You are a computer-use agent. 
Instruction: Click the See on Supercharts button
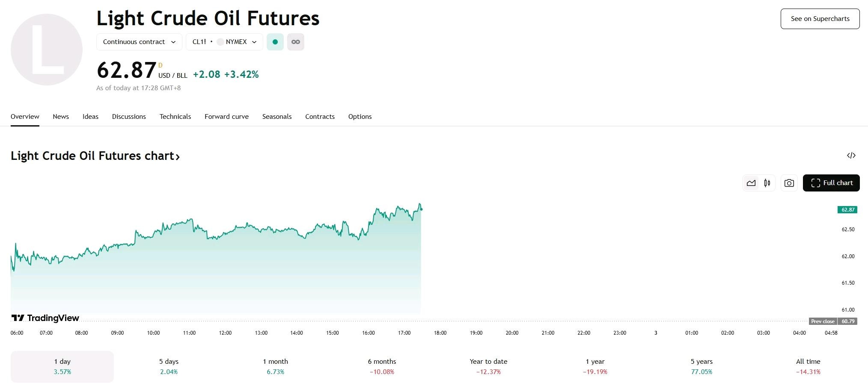coord(820,19)
